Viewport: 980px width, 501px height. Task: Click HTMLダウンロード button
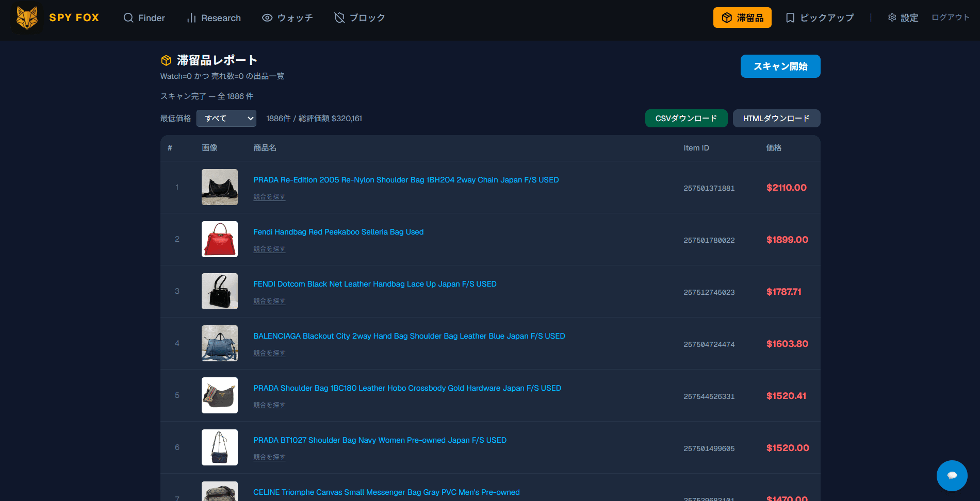coord(776,118)
